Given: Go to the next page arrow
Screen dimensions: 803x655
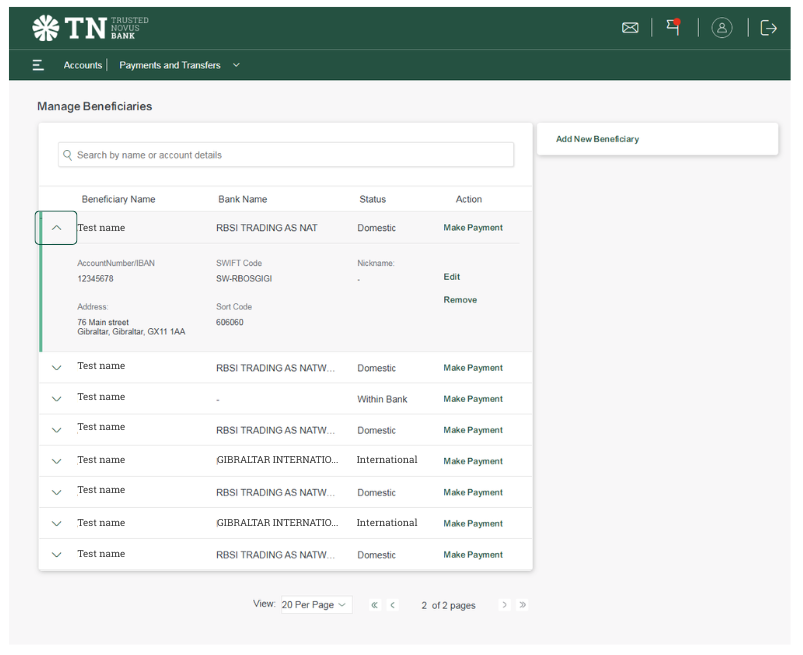Looking at the screenshot, I should [504, 605].
